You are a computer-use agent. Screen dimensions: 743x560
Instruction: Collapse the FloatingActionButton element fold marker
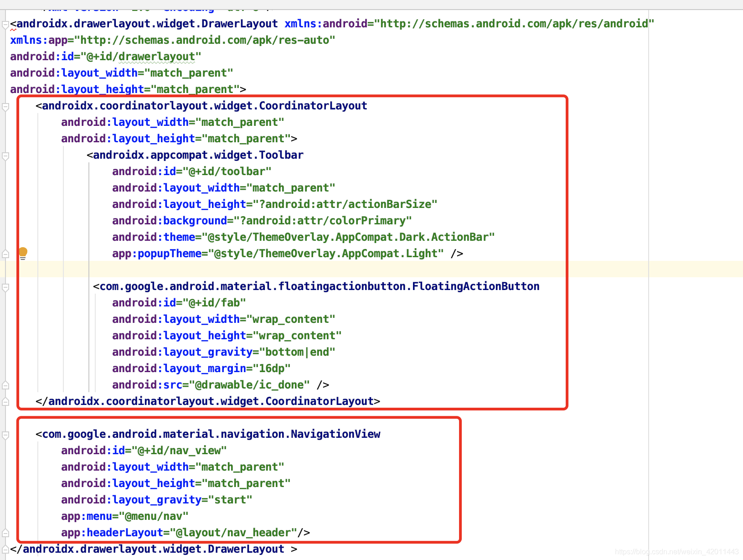(5, 287)
